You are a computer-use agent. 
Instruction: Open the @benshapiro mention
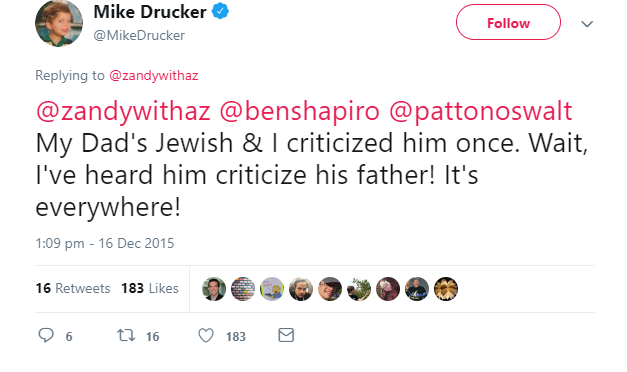299,111
